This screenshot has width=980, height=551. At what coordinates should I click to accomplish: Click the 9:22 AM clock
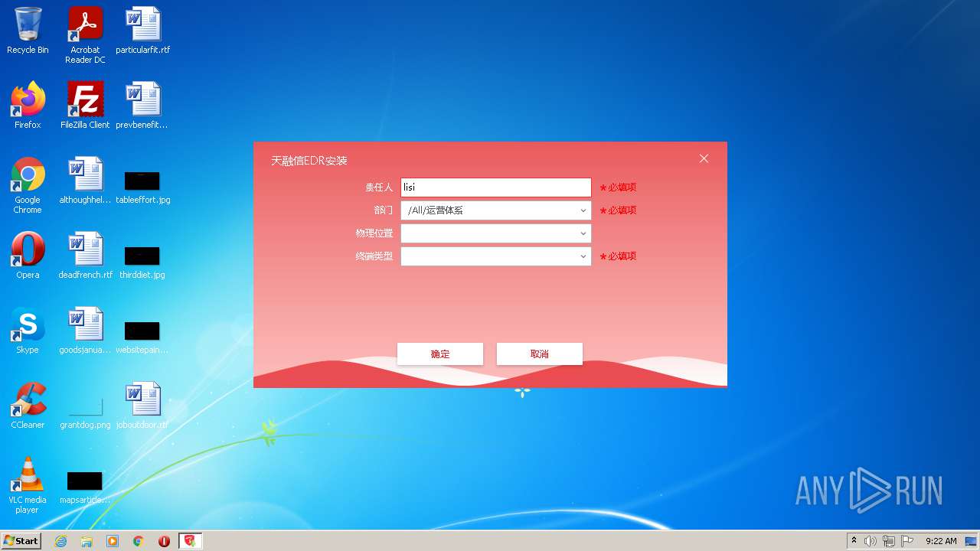tap(941, 541)
